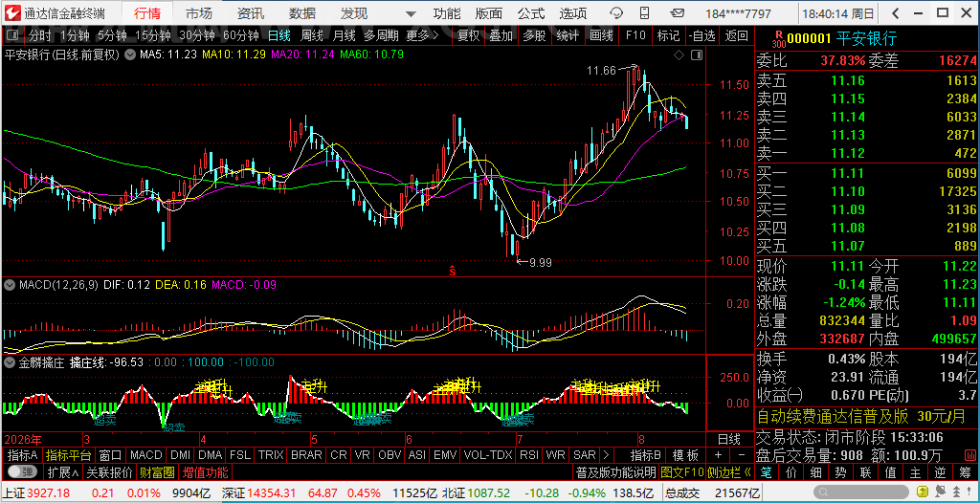The height and width of the screenshot is (503, 980).
Task: Toggle the side panel icon above chart
Action: [x=696, y=55]
